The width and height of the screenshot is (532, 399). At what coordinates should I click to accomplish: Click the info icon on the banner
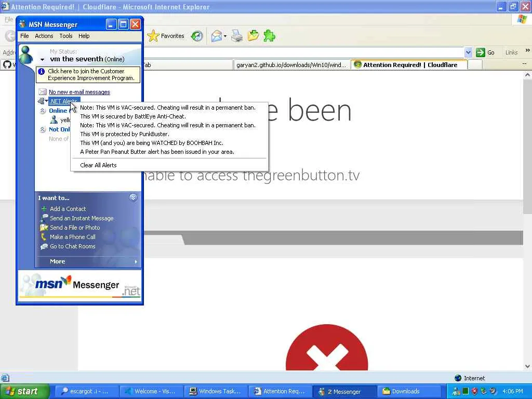click(42, 72)
